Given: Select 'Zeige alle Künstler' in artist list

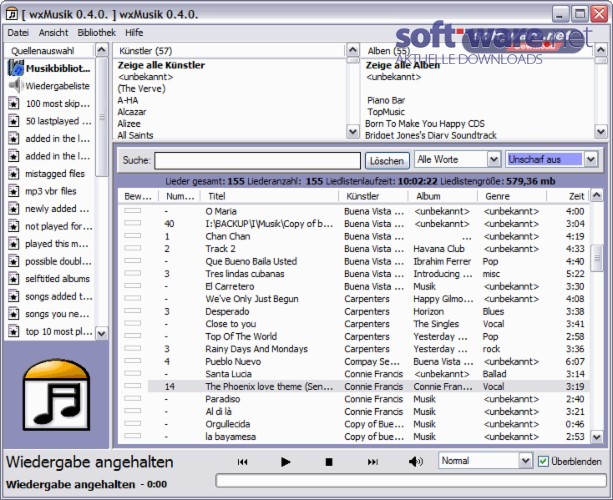Looking at the screenshot, I should click(161, 65).
